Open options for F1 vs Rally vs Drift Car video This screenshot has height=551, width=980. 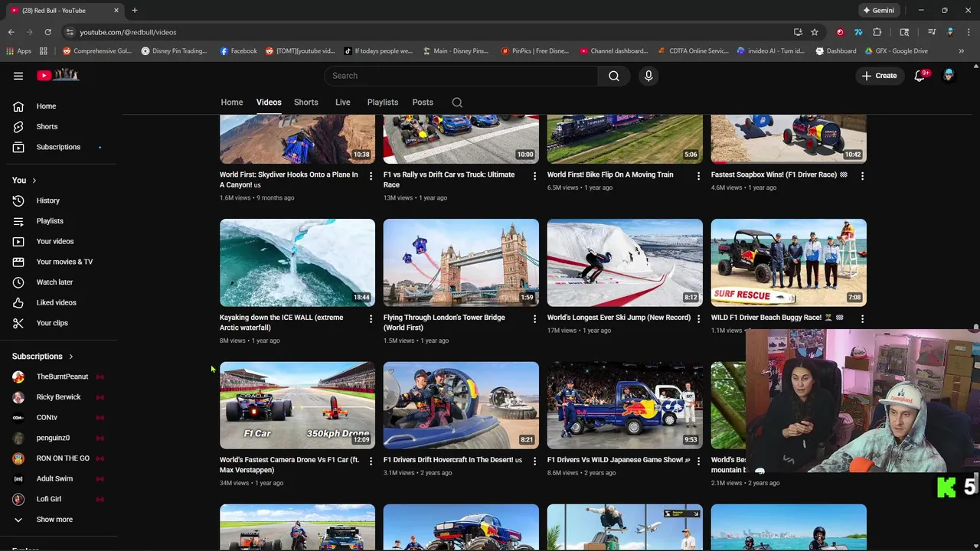click(x=534, y=176)
